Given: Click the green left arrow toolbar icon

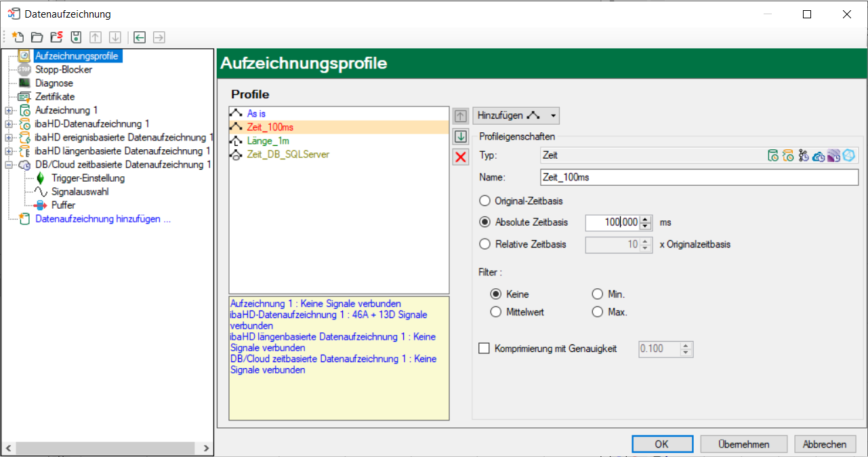Looking at the screenshot, I should [x=140, y=37].
